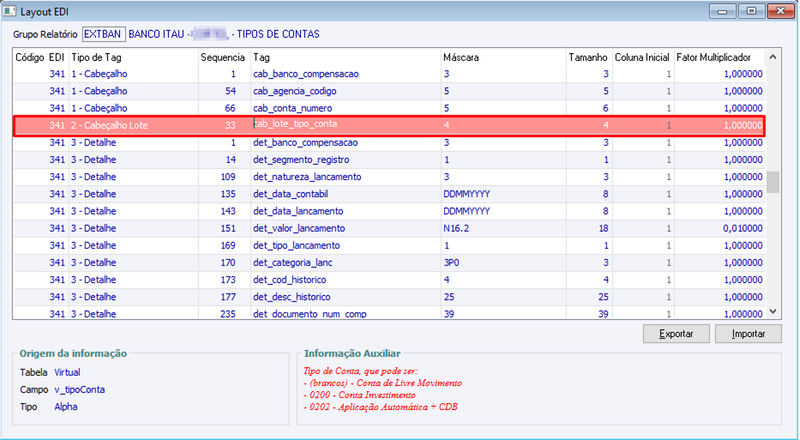Click sequence 66 cell
The width and height of the screenshot is (800, 440).
[223, 108]
